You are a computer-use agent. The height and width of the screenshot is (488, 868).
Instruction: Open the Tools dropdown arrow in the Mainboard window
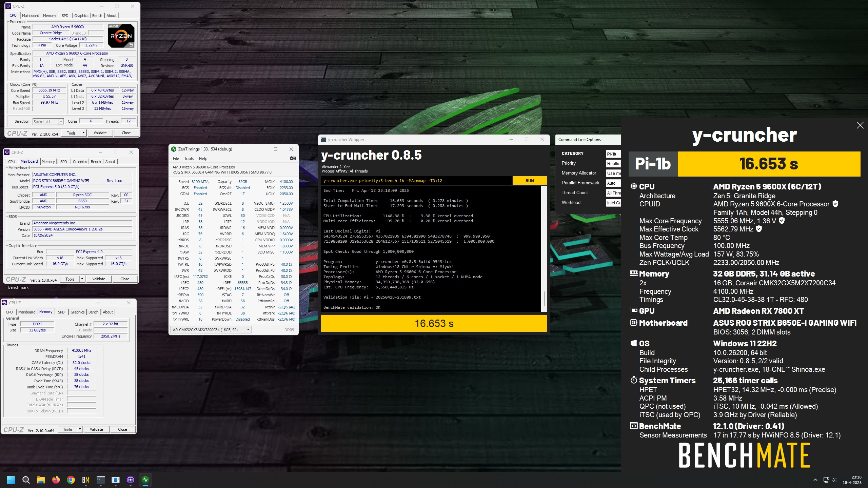pos(82,279)
